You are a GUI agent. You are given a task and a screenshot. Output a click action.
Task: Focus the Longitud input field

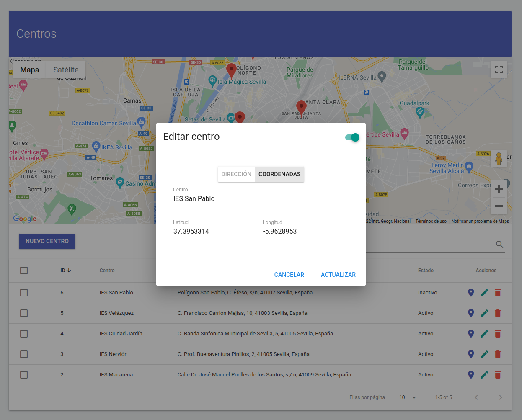click(x=306, y=232)
